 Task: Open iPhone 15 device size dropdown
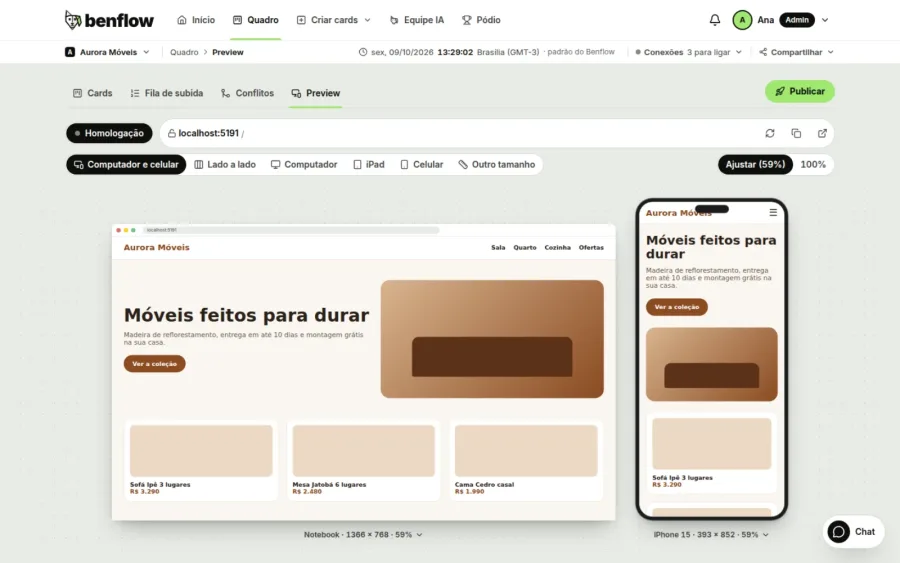click(711, 535)
